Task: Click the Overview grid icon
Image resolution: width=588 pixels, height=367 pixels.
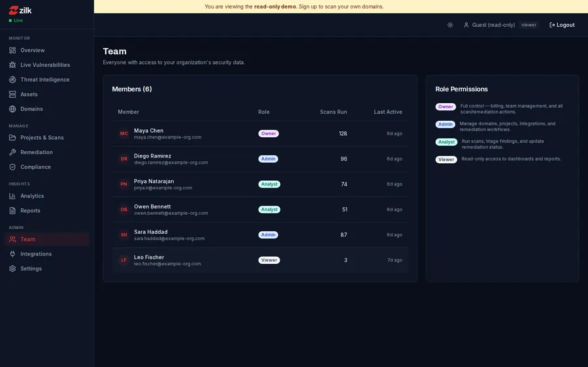Action: coord(12,50)
